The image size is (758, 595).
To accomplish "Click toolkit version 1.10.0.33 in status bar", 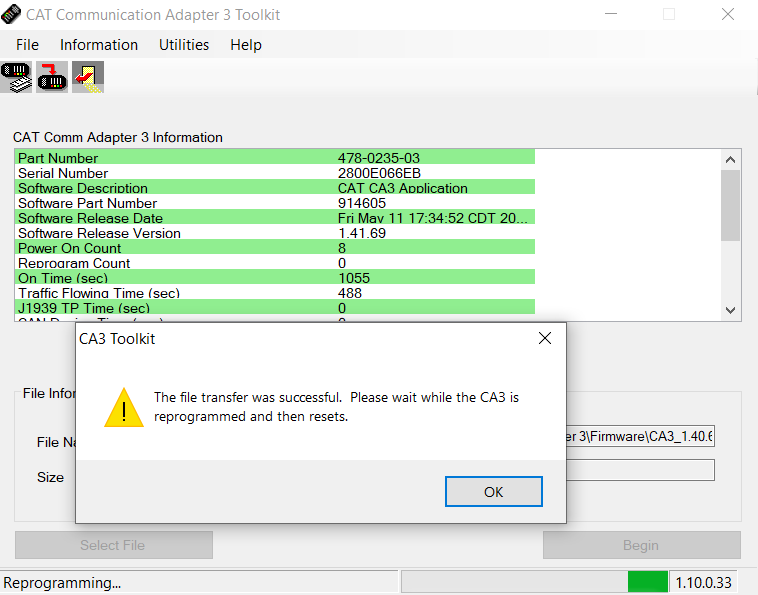I will pyautogui.click(x=703, y=582).
